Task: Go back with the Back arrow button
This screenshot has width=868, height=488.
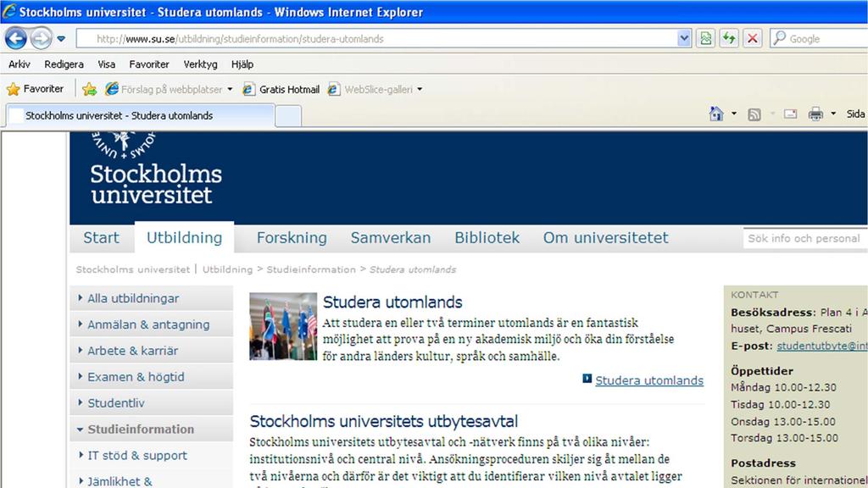Action: click(x=15, y=39)
